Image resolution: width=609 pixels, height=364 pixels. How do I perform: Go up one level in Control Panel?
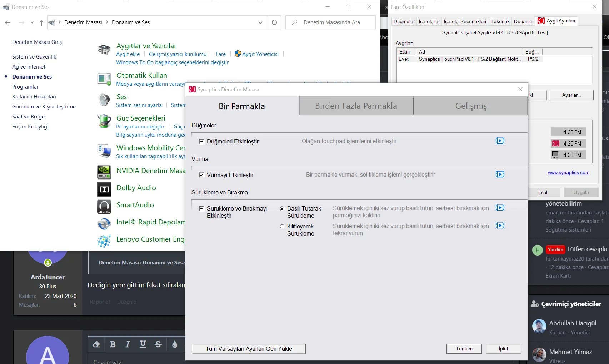41,22
